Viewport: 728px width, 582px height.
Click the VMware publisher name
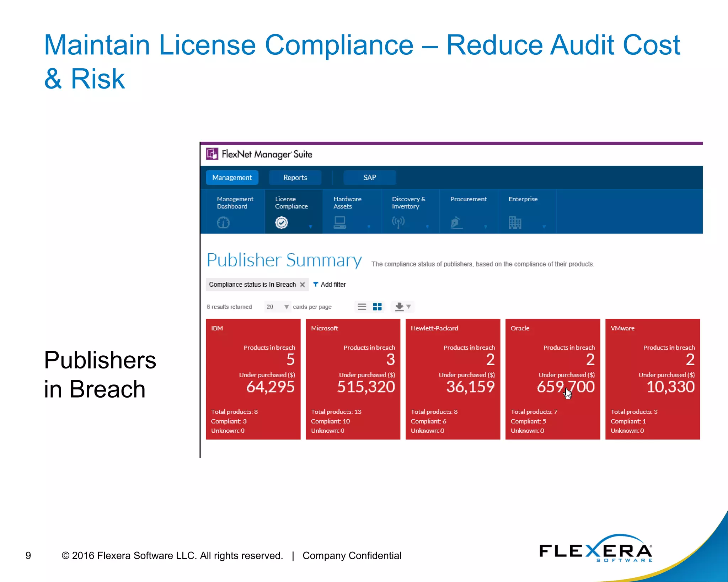pos(622,328)
